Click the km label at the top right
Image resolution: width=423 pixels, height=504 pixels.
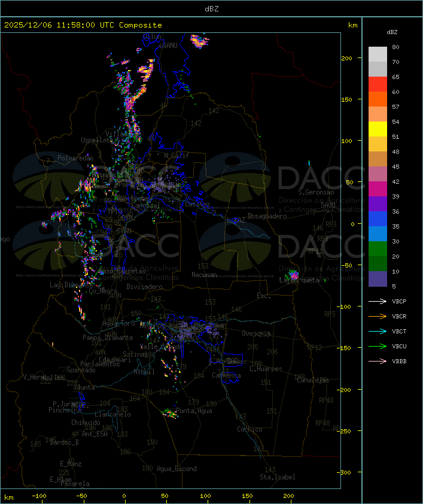point(352,25)
